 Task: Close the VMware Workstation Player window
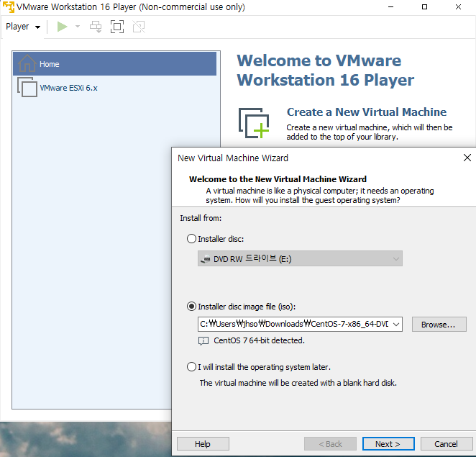[x=459, y=7]
